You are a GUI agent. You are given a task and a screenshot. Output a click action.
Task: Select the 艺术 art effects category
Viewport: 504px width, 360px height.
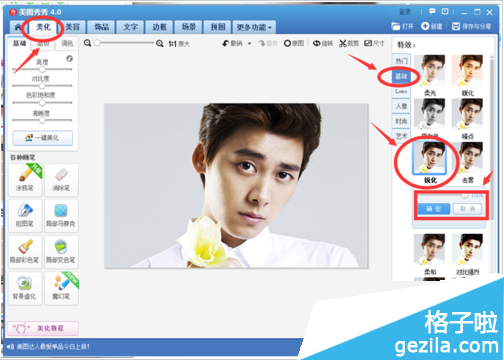[x=401, y=136]
